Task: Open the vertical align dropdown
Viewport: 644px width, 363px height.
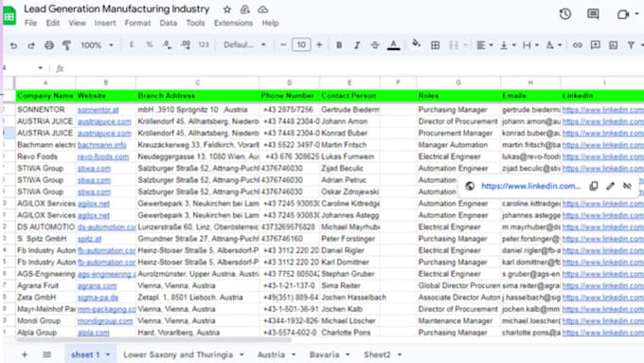Action: (x=508, y=45)
